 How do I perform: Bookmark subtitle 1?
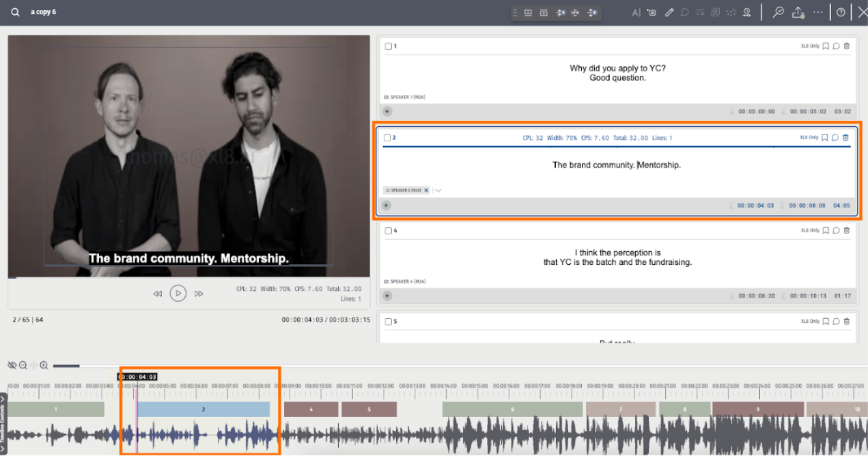click(x=826, y=46)
